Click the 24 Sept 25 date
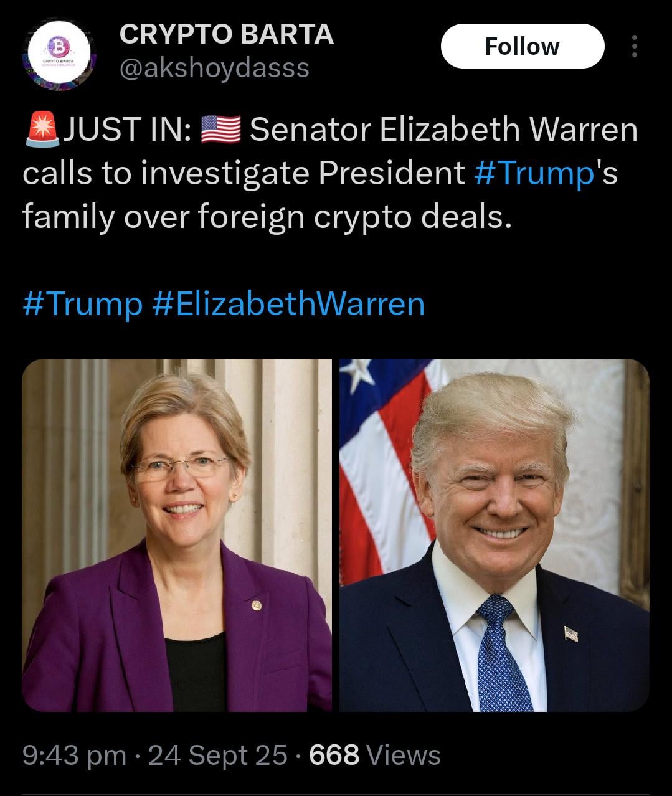 point(218,755)
